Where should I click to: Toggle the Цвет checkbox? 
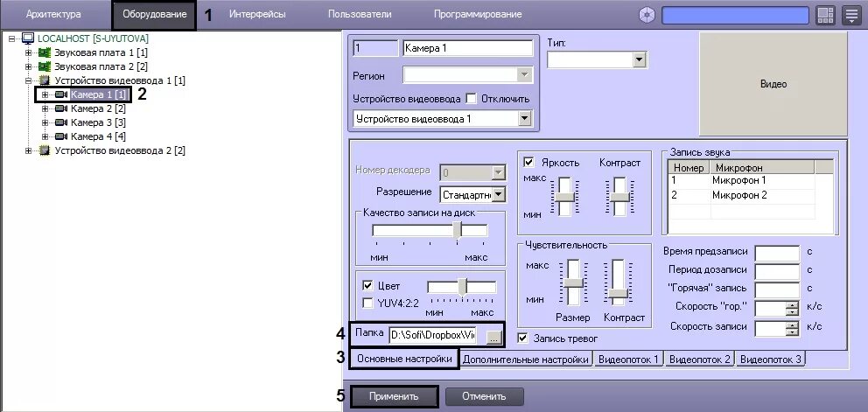367,286
